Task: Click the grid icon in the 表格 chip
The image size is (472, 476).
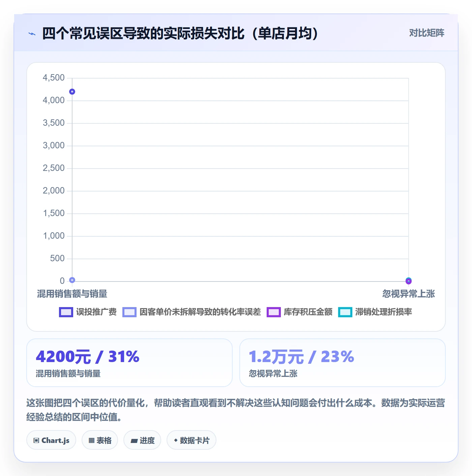Action: pyautogui.click(x=92, y=441)
